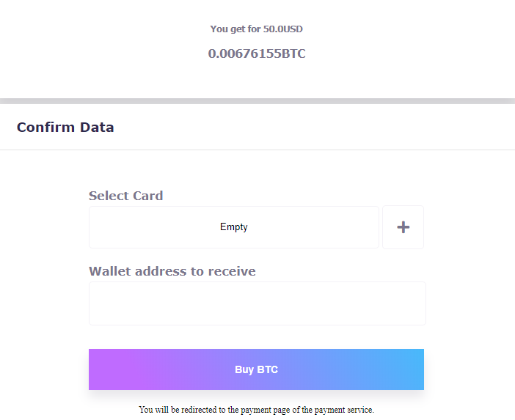Click the wallet address input field
The height and width of the screenshot is (420, 515).
tap(257, 303)
